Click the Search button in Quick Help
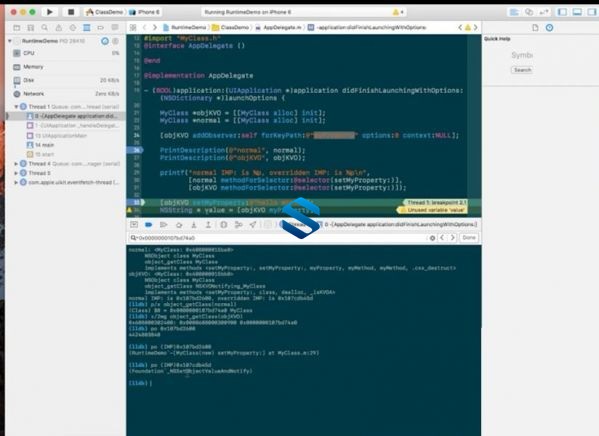 522,70
